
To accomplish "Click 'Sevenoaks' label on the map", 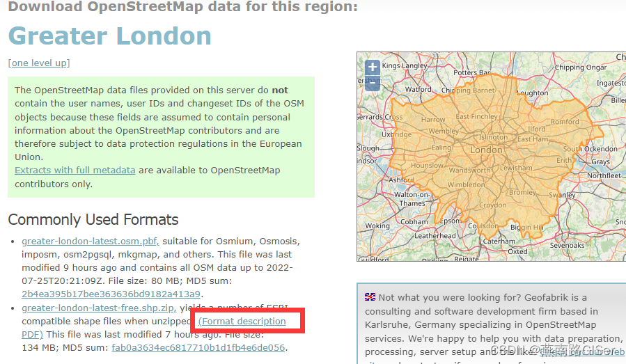I will point(567,246).
